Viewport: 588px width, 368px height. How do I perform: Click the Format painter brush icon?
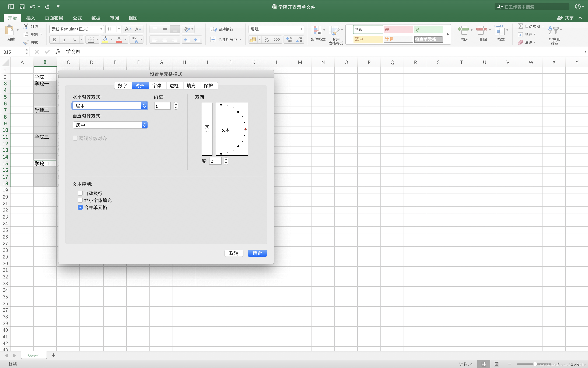click(x=26, y=43)
